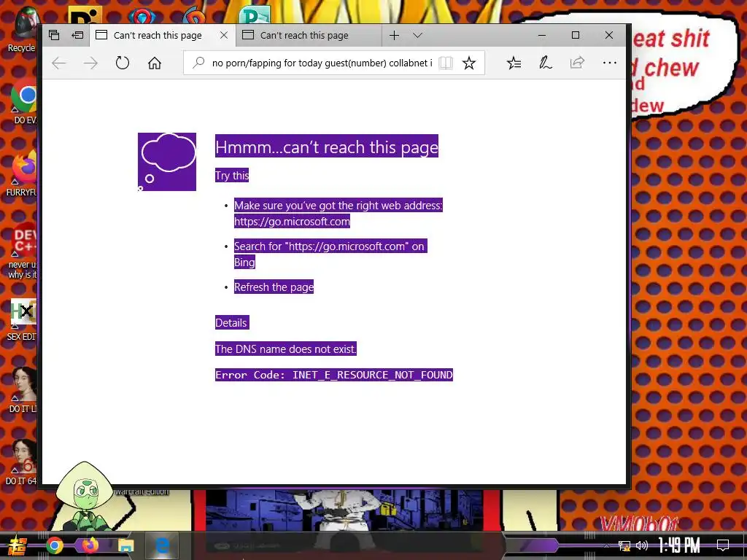Show hidden tray icons chevron
Image resolution: width=747 pixels, height=560 pixels.
pos(606,545)
